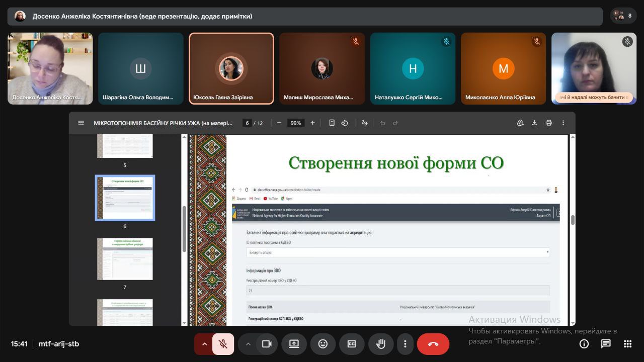Expand audio settings arrow next to microphone
This screenshot has width=644, height=362.
tap(204, 344)
